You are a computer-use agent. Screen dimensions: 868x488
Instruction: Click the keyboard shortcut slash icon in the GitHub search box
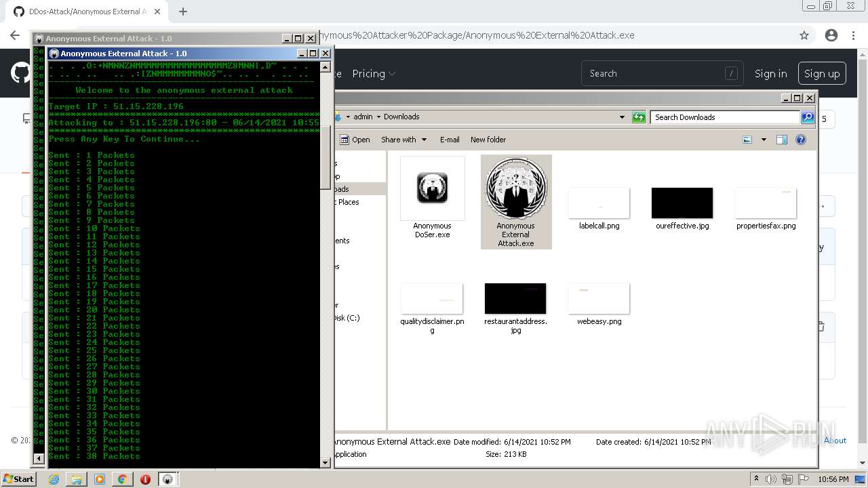coord(731,74)
